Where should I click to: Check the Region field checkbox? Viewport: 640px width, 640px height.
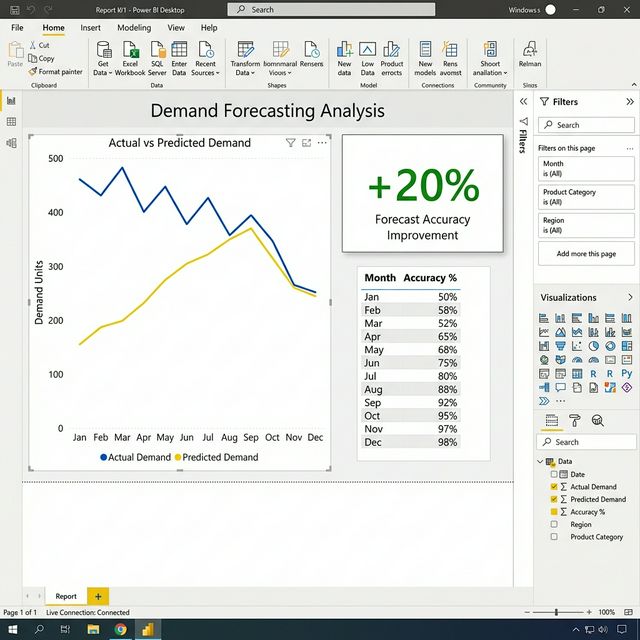coord(554,524)
